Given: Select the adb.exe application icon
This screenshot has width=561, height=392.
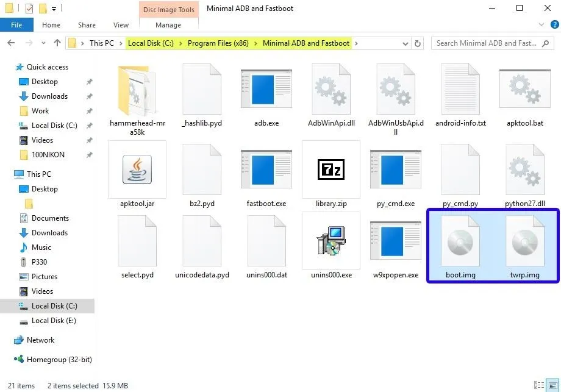Looking at the screenshot, I should [266, 88].
